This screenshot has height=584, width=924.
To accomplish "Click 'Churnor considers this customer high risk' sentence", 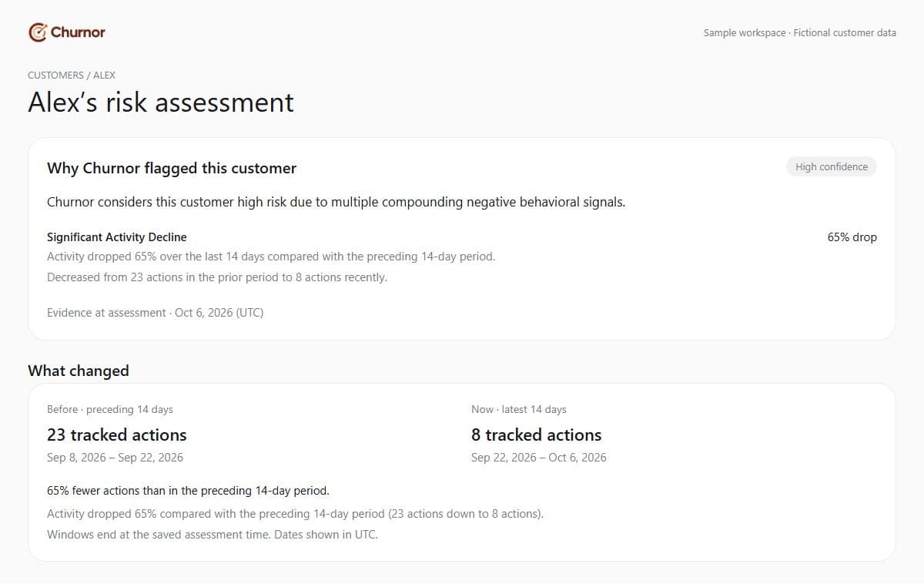I will click(x=336, y=202).
